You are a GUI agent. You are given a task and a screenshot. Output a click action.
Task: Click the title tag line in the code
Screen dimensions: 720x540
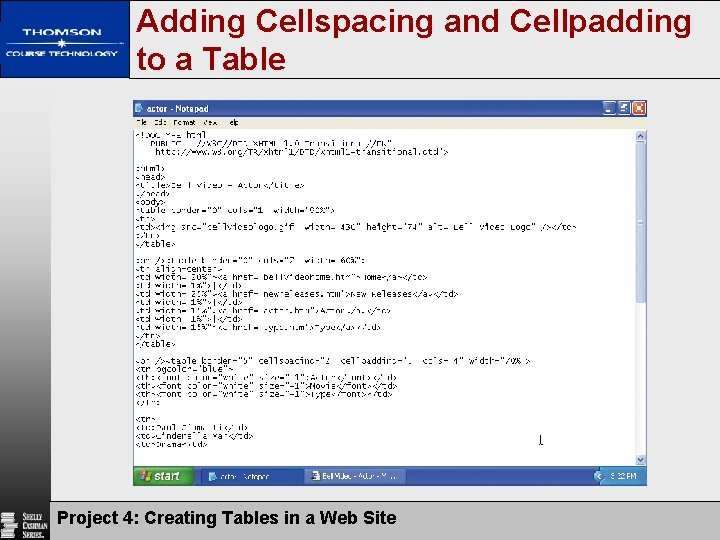pos(220,185)
